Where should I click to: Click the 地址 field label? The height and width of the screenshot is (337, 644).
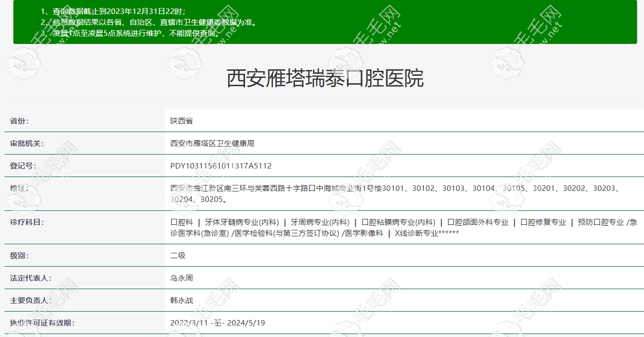click(19, 188)
